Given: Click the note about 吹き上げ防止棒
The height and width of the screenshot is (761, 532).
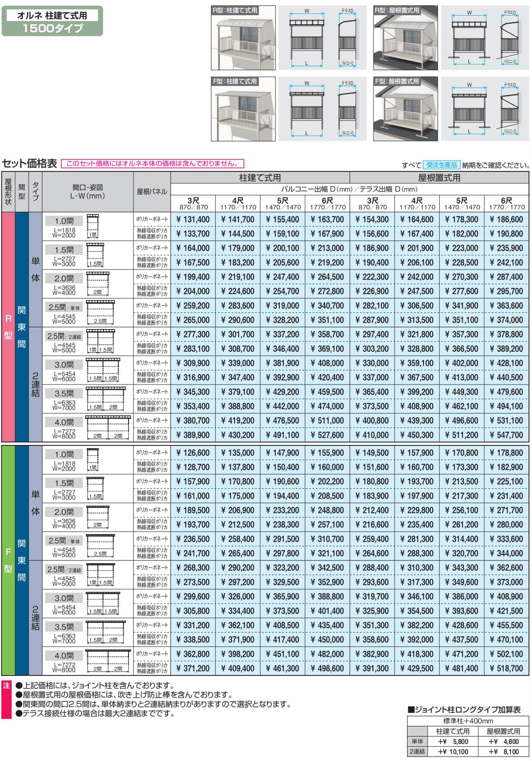Looking at the screenshot, I should point(124,695).
